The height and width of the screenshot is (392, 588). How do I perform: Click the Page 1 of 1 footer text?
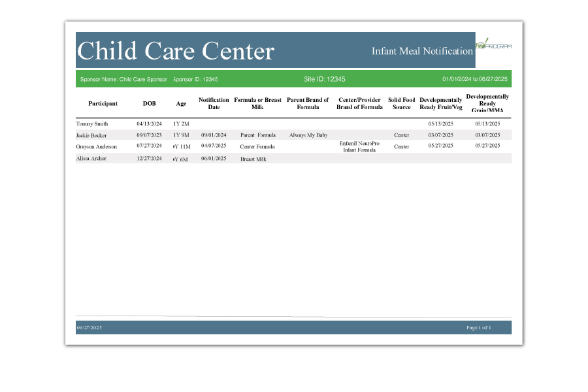[x=479, y=327]
